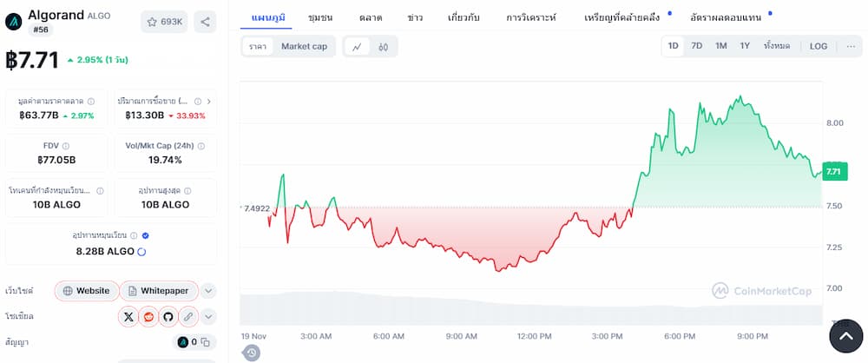The image size is (868, 363).
Task: Select the 7D time range
Action: click(x=697, y=46)
